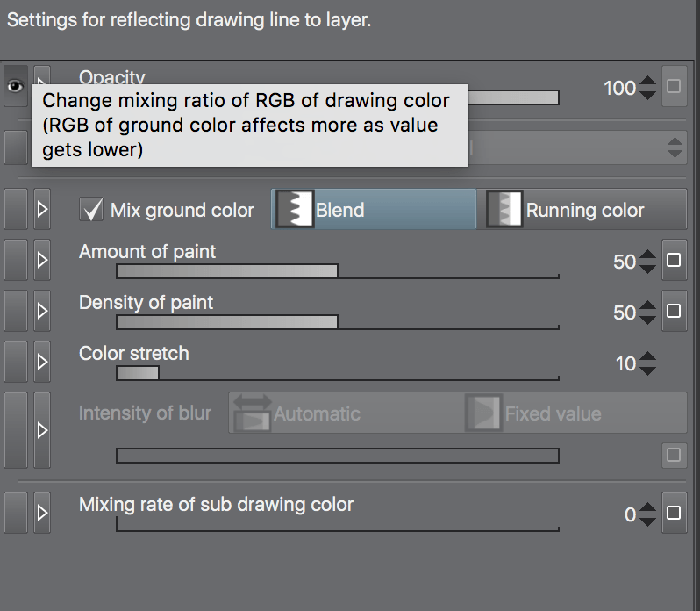Viewport: 700px width, 611px height.
Task: Expand Density of paint options
Action: point(41,312)
